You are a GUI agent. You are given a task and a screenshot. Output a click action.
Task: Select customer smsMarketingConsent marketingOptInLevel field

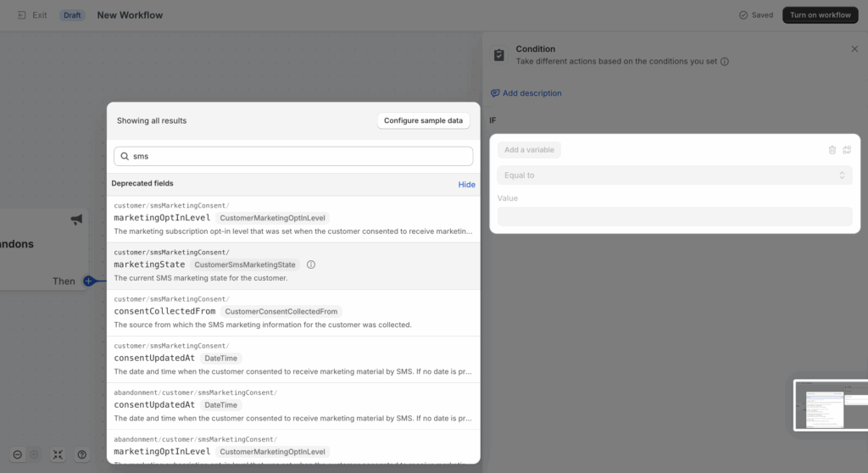293,219
